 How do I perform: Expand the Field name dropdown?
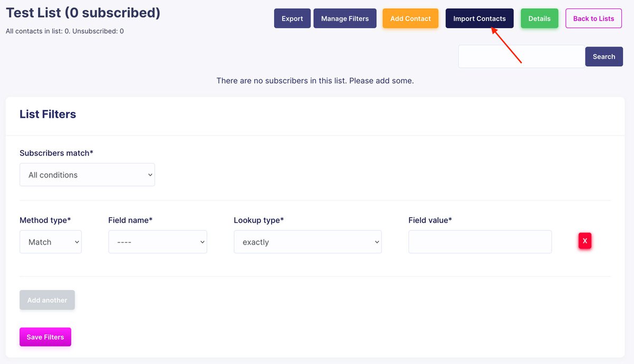point(157,242)
